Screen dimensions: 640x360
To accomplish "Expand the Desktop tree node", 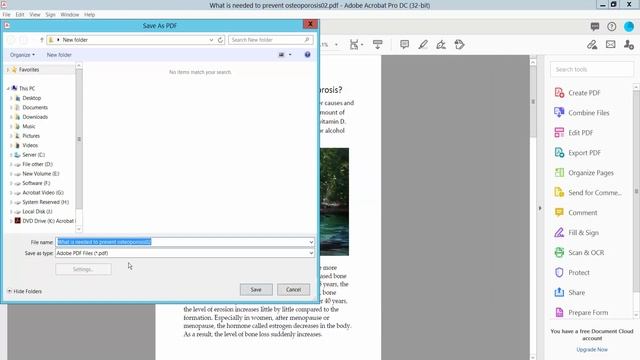I will [11, 98].
